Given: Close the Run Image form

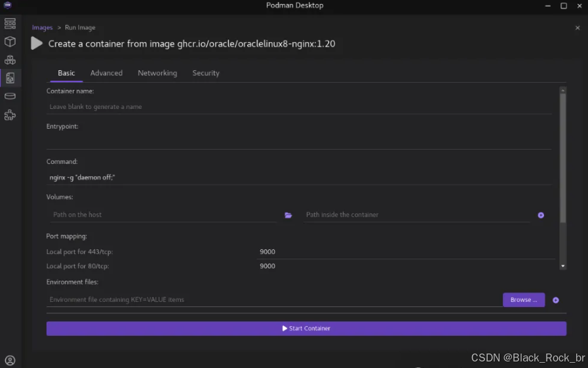Looking at the screenshot, I should 578,28.
